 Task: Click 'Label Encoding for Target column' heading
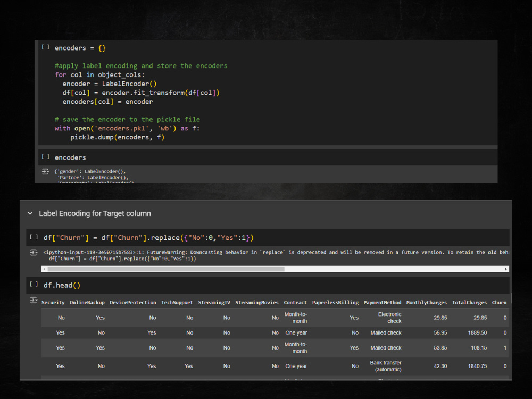tap(95, 213)
